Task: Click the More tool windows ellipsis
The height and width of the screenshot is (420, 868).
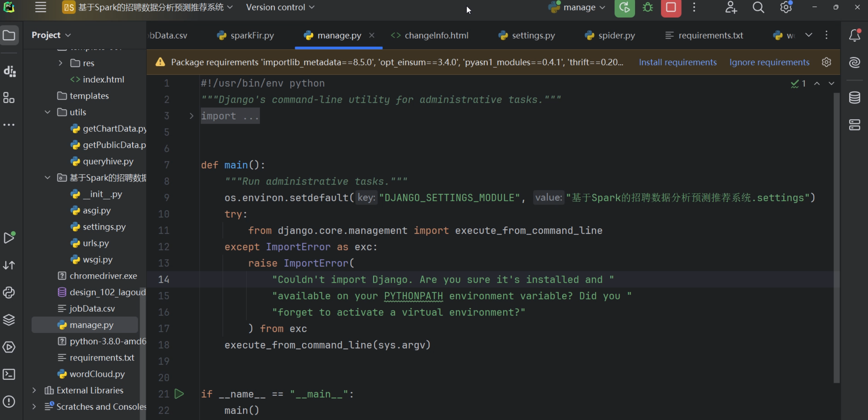Action: [9, 125]
